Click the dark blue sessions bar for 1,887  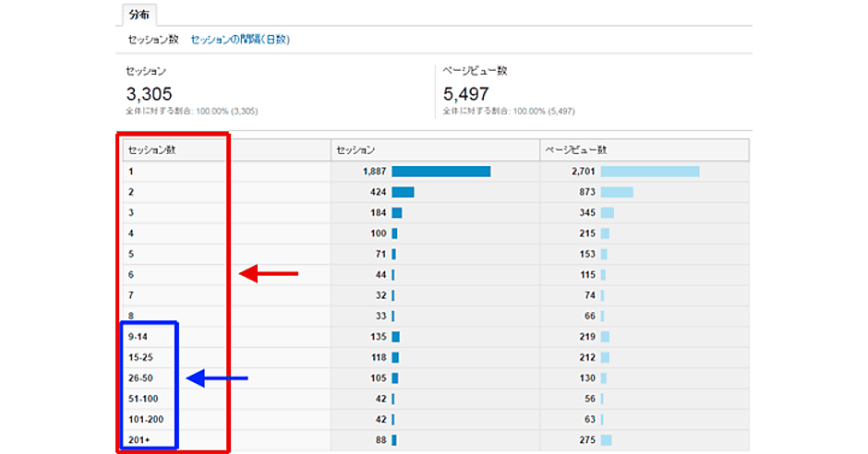[441, 172]
